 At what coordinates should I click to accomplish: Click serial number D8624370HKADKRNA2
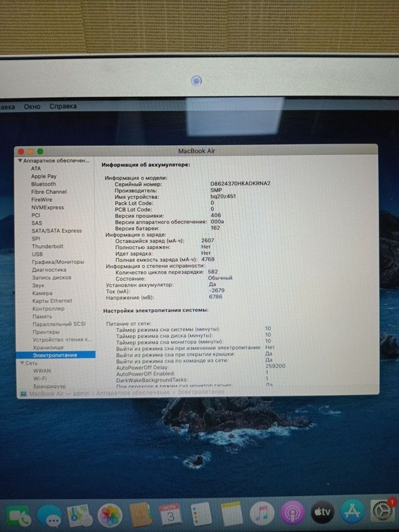pyautogui.click(x=241, y=183)
